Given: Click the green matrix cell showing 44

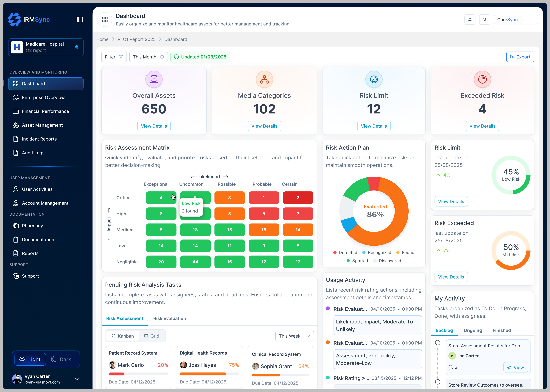Looking at the screenshot, I should [195, 262].
